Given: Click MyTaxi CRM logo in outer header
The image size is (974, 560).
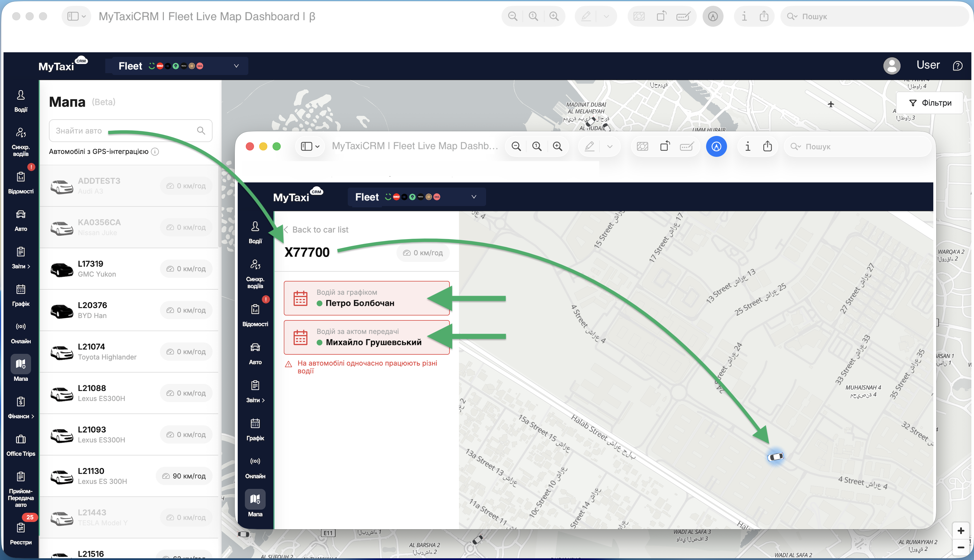Looking at the screenshot, I should pos(63,64).
